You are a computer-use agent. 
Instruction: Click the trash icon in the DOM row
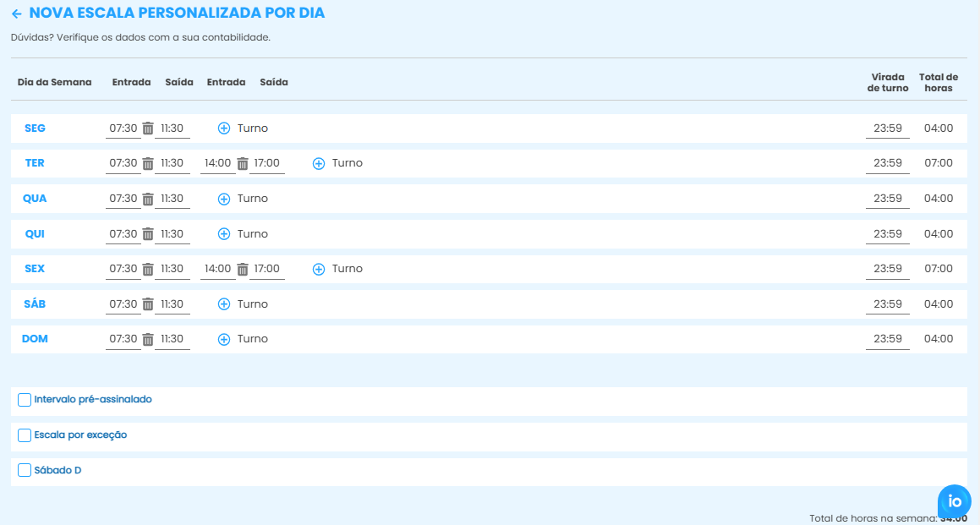coord(148,339)
